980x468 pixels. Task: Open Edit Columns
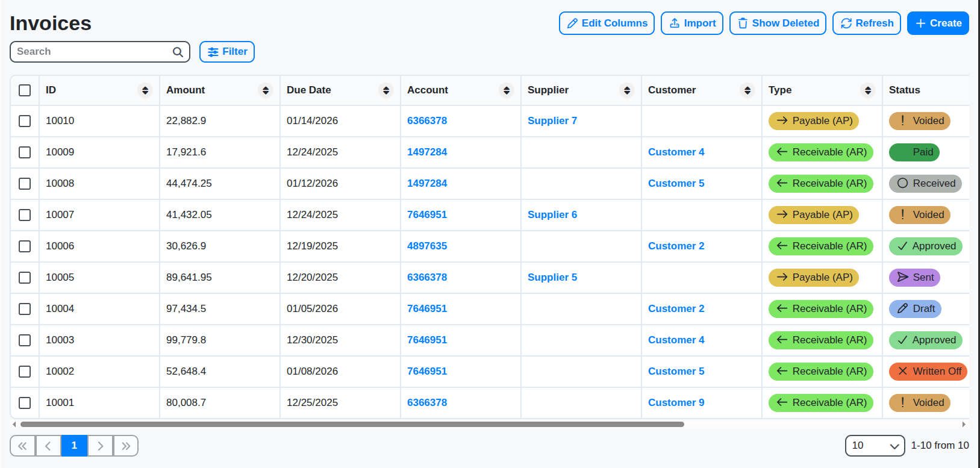click(x=607, y=23)
